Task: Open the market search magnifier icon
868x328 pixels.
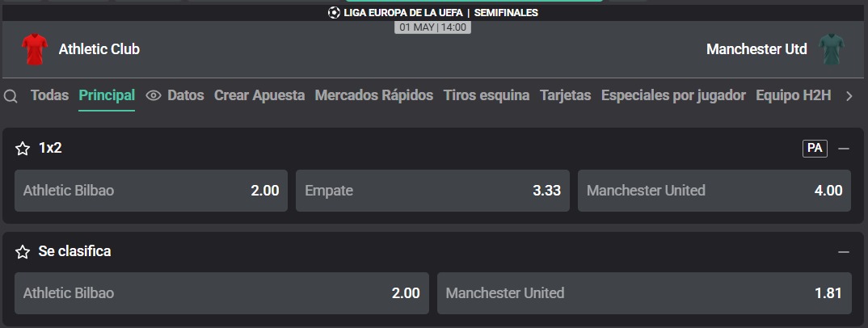Action: click(11, 96)
